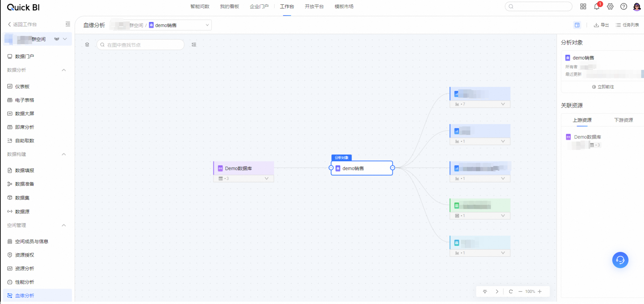Zoom in with the plus button

(x=540, y=291)
